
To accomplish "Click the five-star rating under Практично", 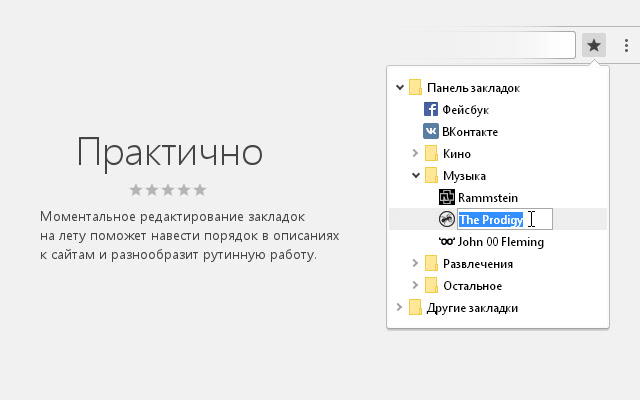I will point(168,190).
